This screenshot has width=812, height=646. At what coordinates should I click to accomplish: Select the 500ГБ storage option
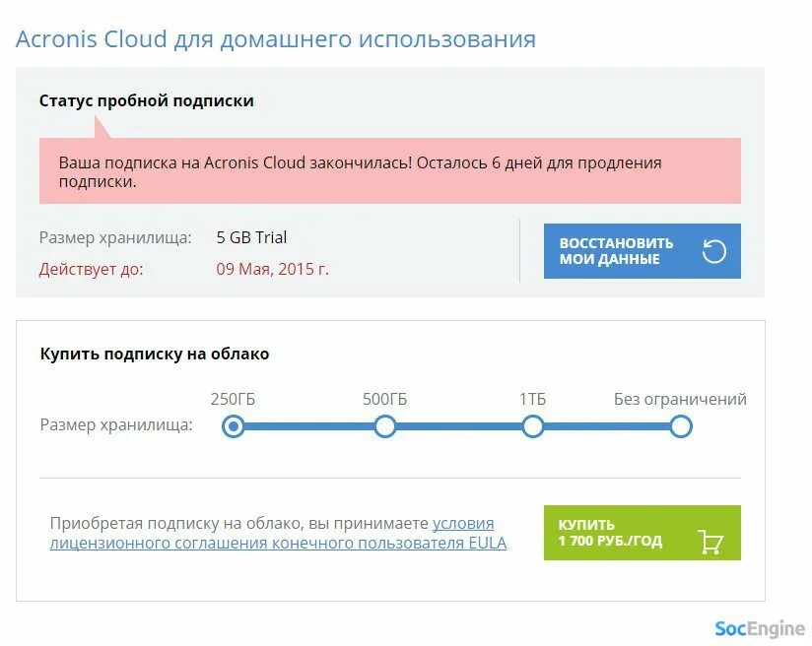tap(384, 426)
